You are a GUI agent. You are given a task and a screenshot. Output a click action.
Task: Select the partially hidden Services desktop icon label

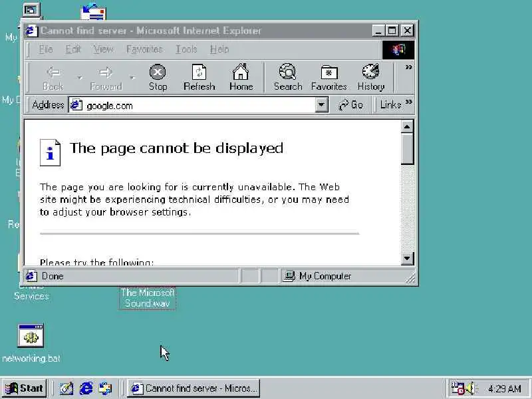click(31, 296)
